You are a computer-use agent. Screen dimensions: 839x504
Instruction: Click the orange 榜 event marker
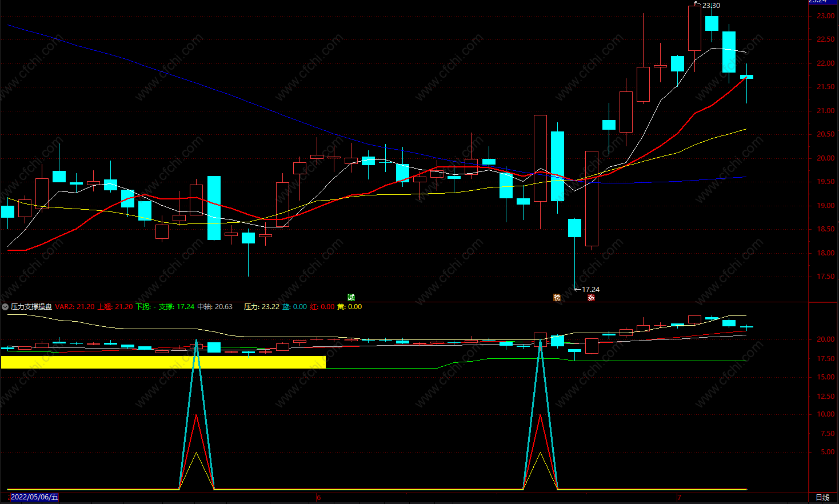pyautogui.click(x=557, y=297)
